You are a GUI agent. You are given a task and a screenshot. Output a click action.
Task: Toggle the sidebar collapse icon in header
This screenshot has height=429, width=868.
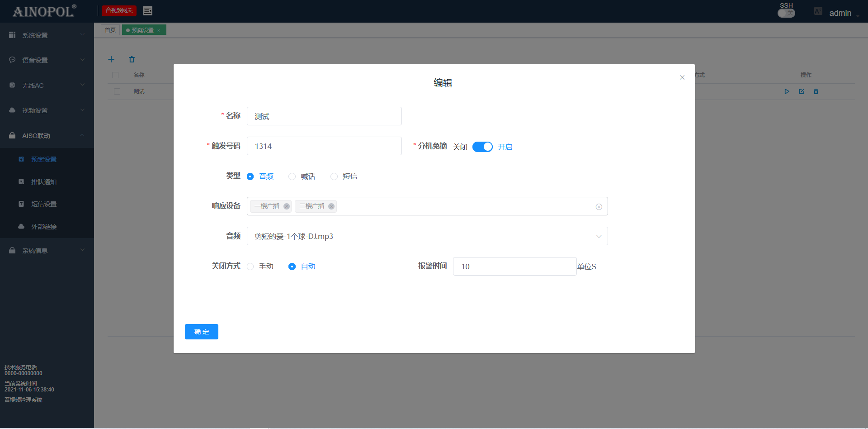coord(147,10)
